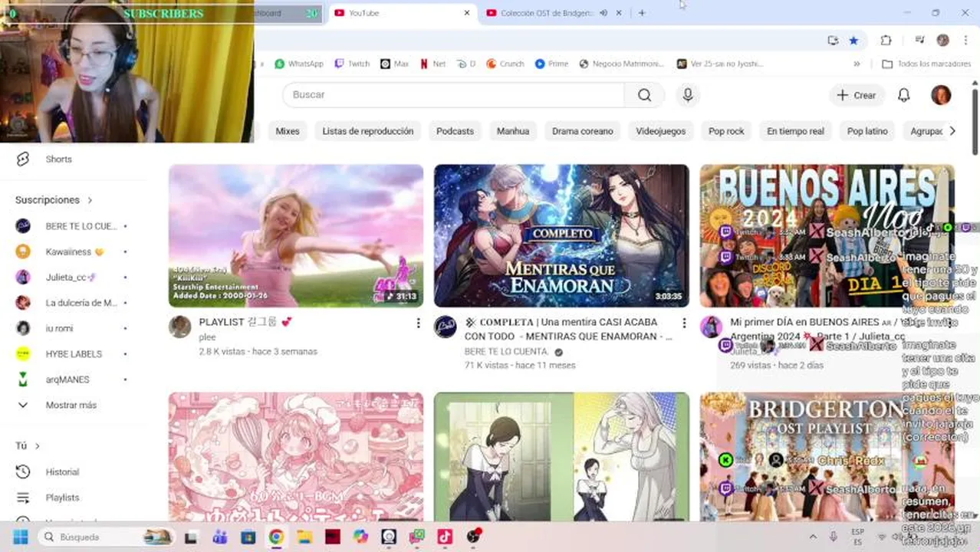
Task: Click the Buscar search field
Action: [x=453, y=94]
